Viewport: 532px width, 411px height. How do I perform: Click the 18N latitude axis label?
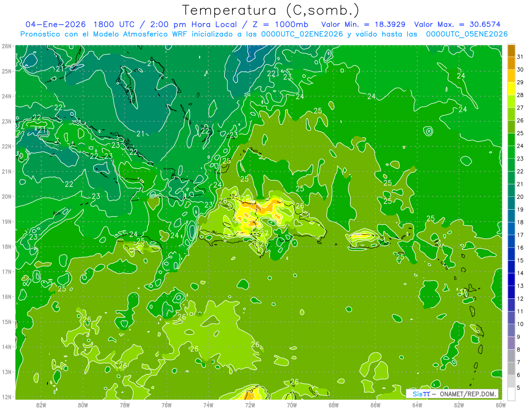[x=6, y=247]
